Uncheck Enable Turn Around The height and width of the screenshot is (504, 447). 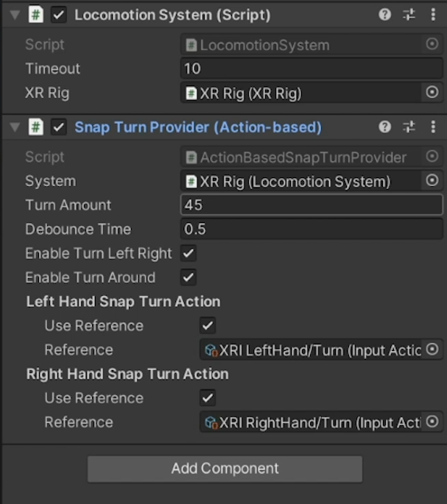coord(189,277)
